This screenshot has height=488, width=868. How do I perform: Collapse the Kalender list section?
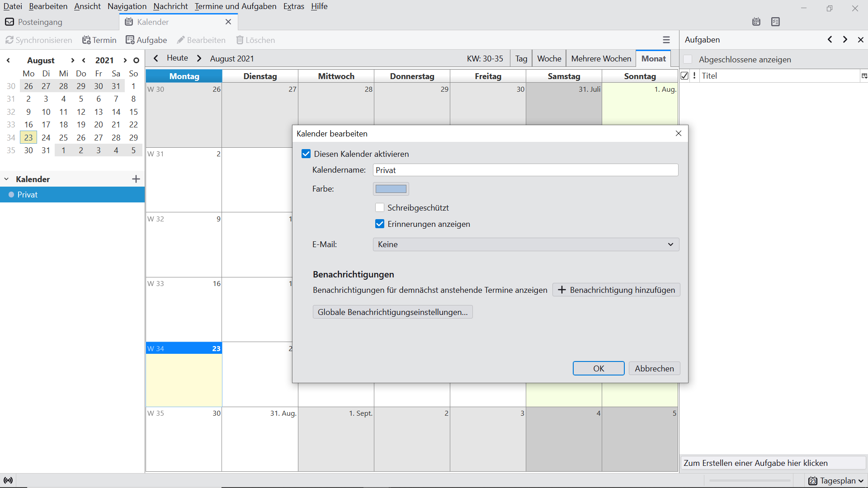[6, 179]
